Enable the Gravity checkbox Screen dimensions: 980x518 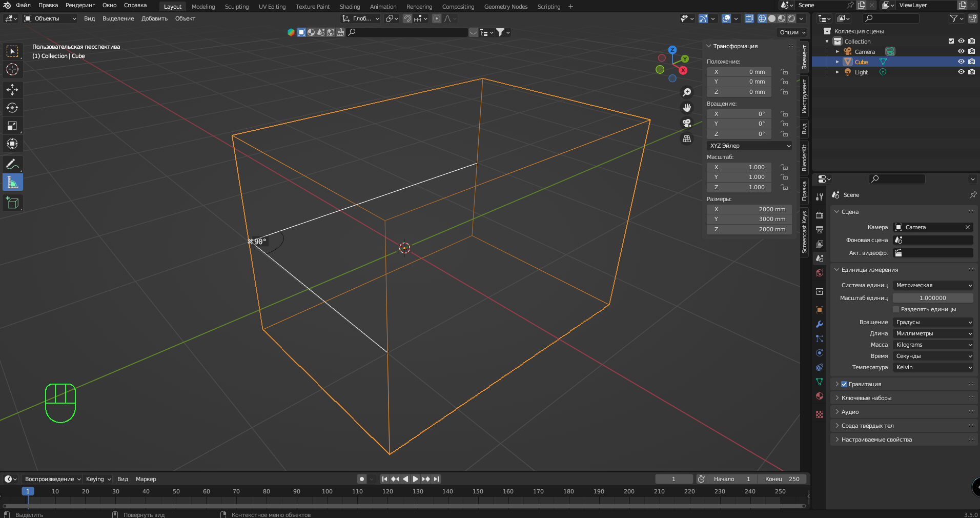[x=844, y=384]
